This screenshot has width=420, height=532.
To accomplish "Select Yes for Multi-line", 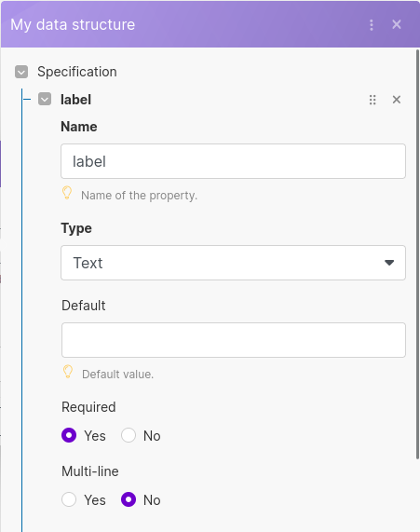I will (69, 499).
